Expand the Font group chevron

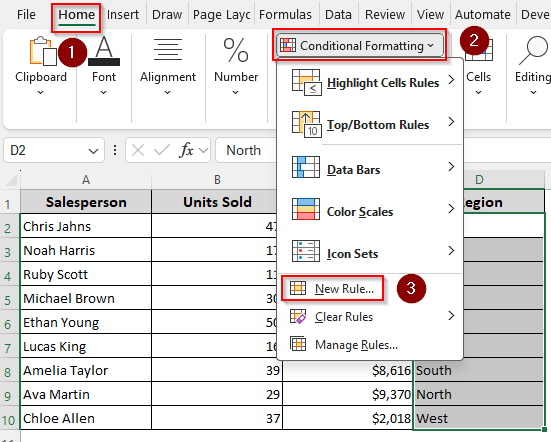pyautogui.click(x=103, y=93)
